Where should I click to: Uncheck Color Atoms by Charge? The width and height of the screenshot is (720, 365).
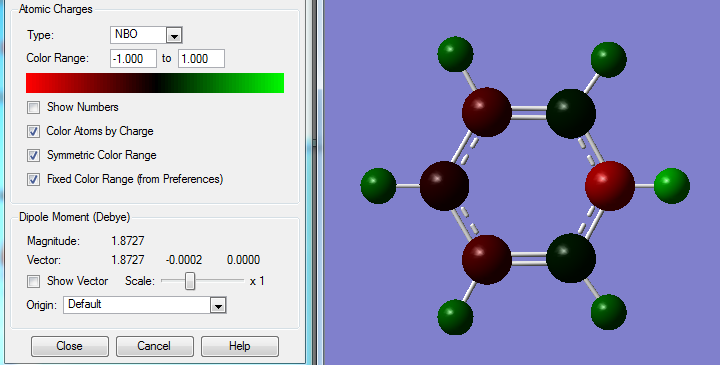click(x=34, y=131)
